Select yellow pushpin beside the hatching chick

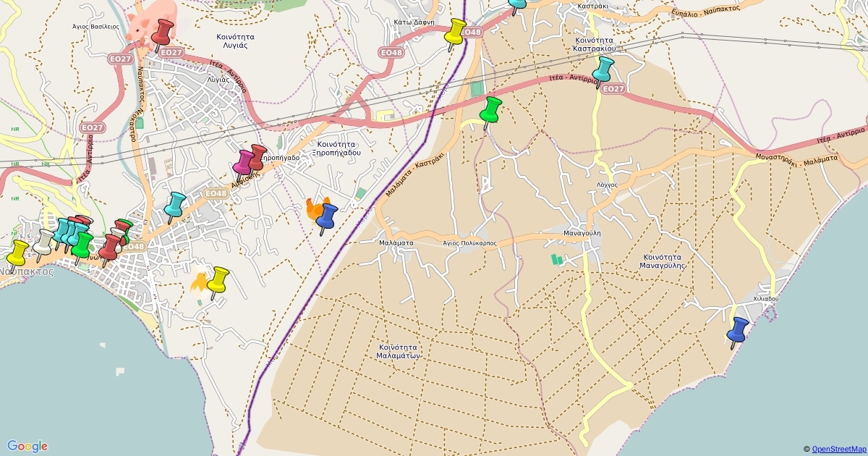pos(218,280)
